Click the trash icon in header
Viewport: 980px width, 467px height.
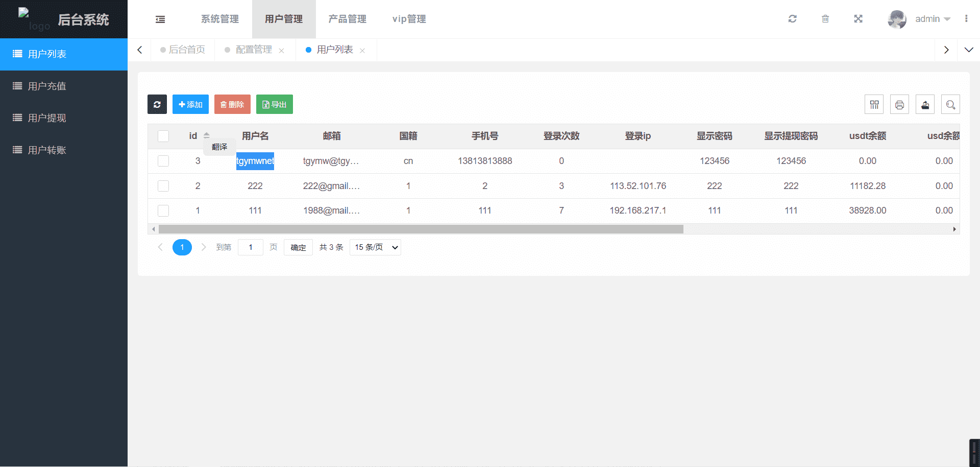coord(825,19)
